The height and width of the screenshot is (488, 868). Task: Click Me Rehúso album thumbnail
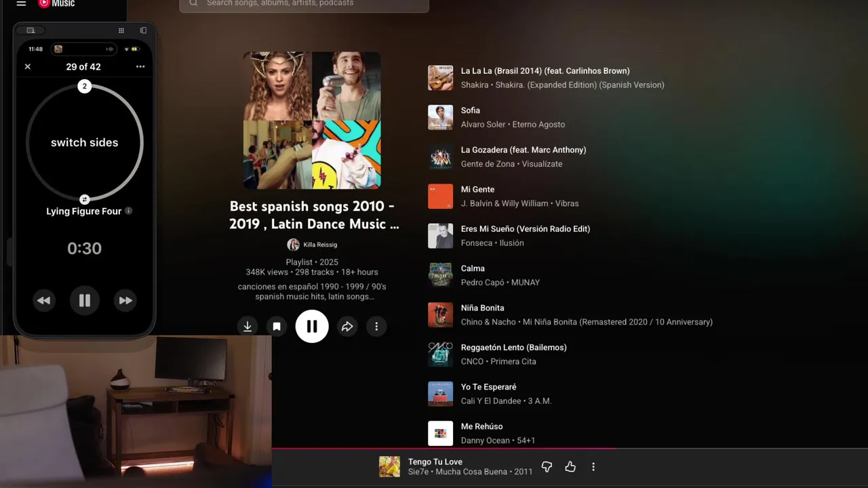pos(440,434)
